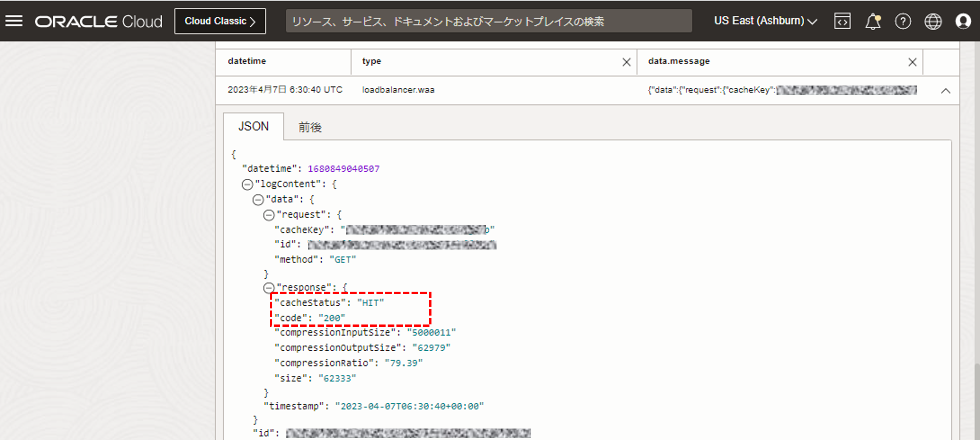
Task: Collapse the request JSON node
Action: [x=269, y=215]
